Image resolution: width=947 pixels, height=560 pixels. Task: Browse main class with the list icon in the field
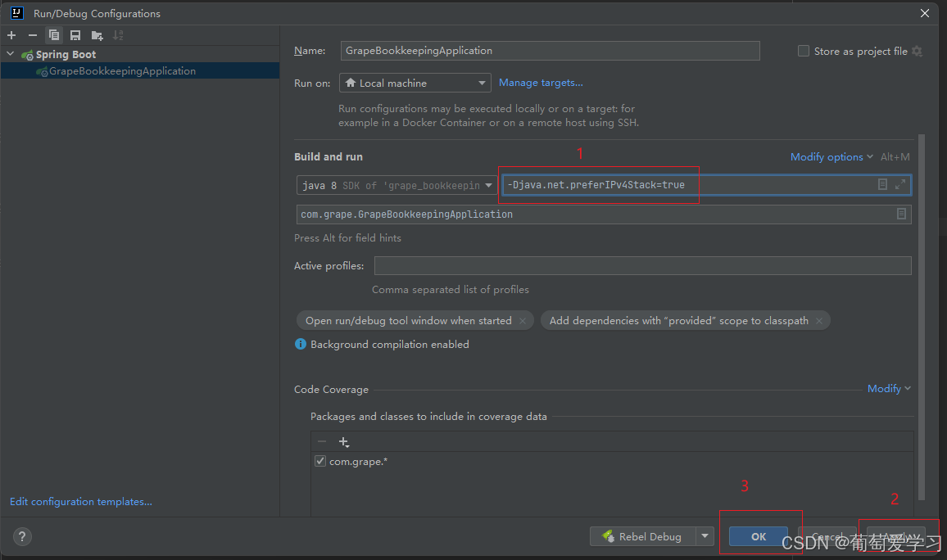[901, 214]
